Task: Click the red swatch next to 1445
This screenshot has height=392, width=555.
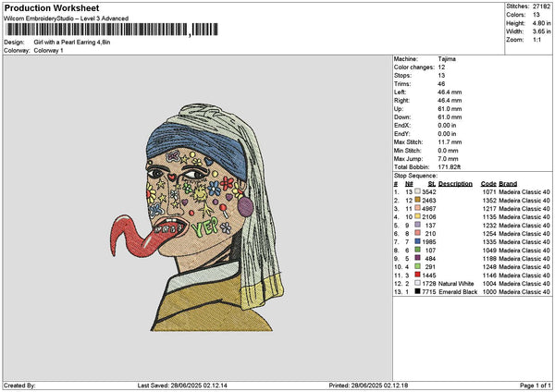Action: tap(418, 275)
